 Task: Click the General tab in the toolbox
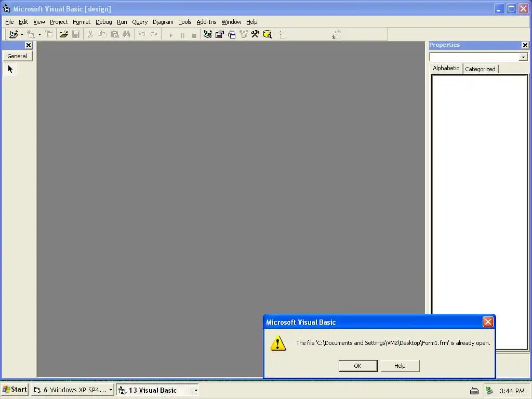click(x=17, y=56)
